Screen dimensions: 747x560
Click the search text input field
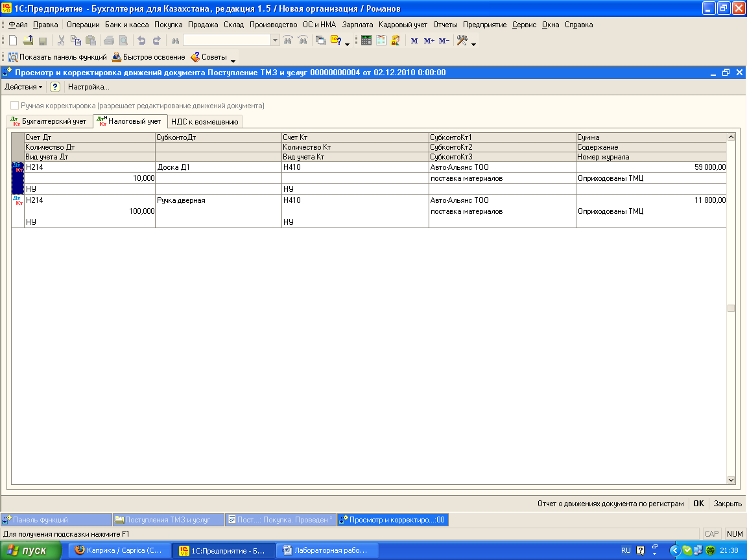[227, 40]
